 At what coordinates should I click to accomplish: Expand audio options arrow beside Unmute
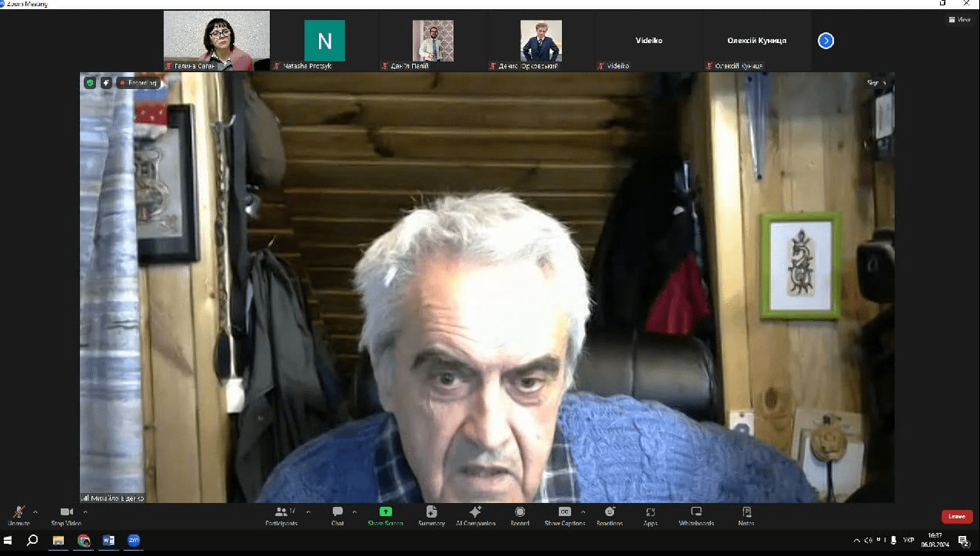pyautogui.click(x=35, y=511)
